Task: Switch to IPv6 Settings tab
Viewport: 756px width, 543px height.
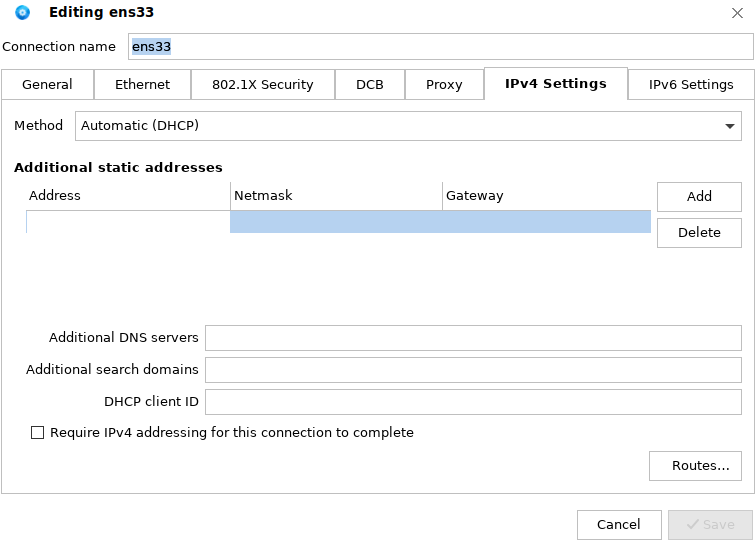Action: (x=691, y=85)
